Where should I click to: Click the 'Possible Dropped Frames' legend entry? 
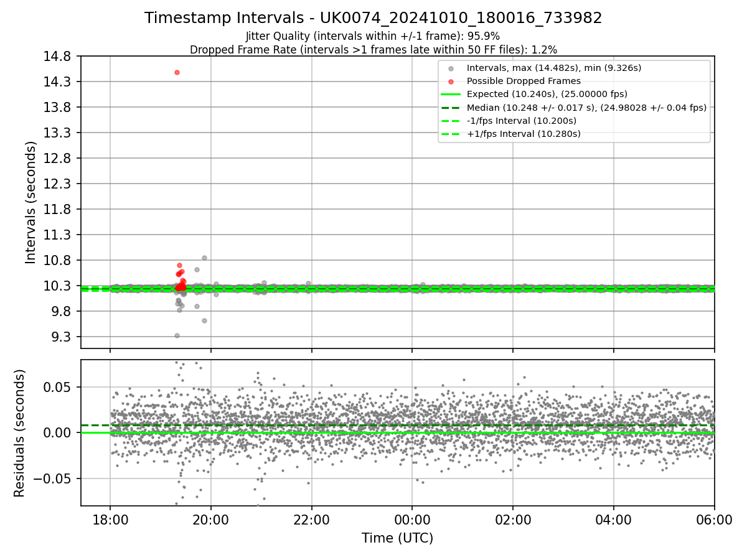[524, 81]
